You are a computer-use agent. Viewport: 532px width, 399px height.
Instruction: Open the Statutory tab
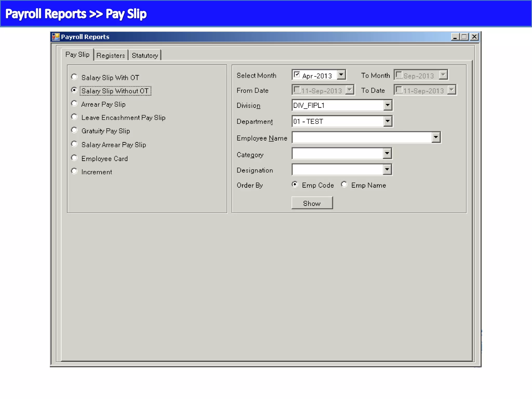(145, 55)
